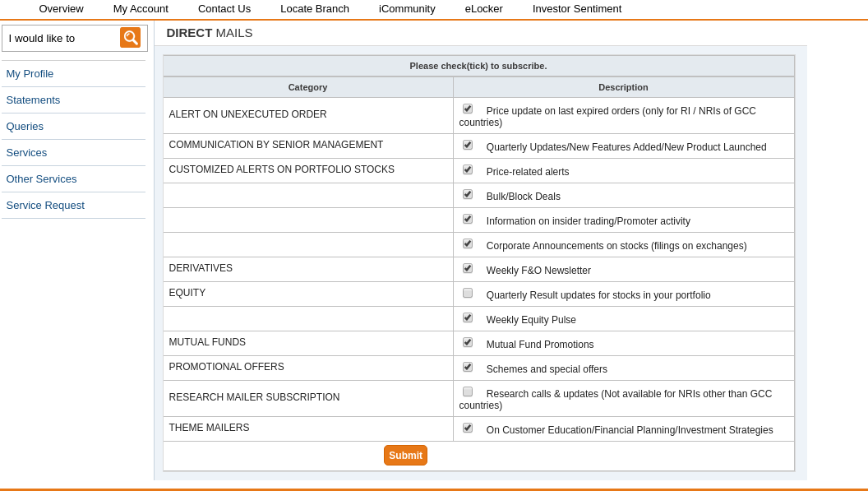Open Locate Branch in top menu

(315, 9)
